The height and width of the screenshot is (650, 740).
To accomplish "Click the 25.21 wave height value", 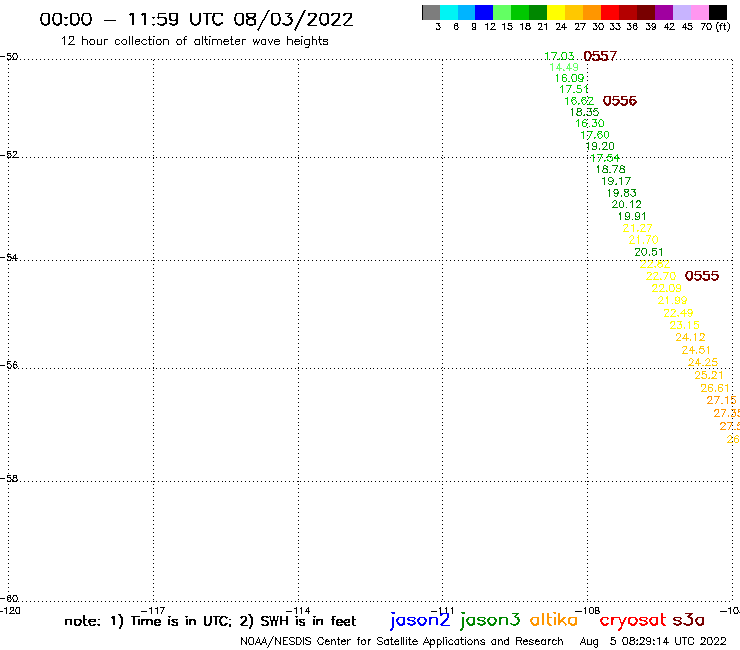I will (x=709, y=375).
